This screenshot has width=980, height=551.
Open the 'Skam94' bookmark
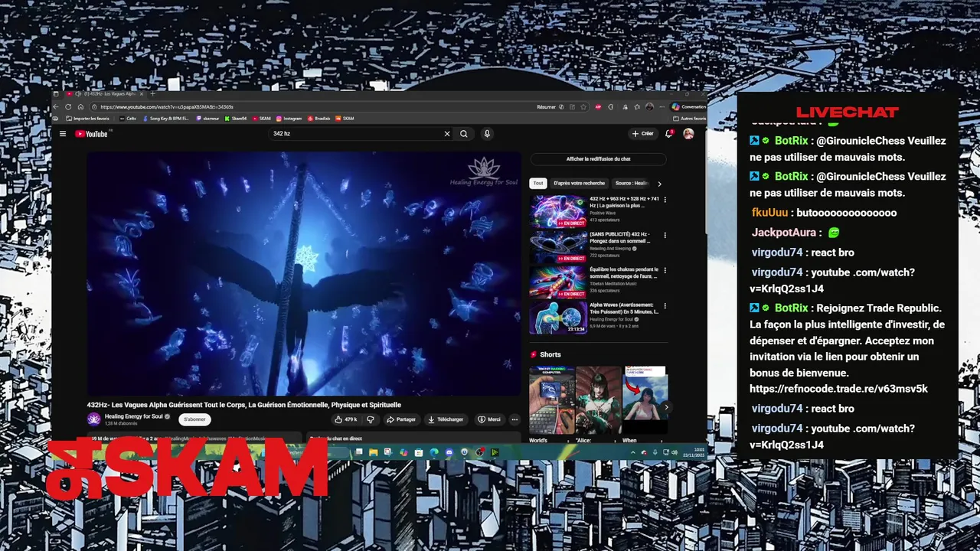235,119
